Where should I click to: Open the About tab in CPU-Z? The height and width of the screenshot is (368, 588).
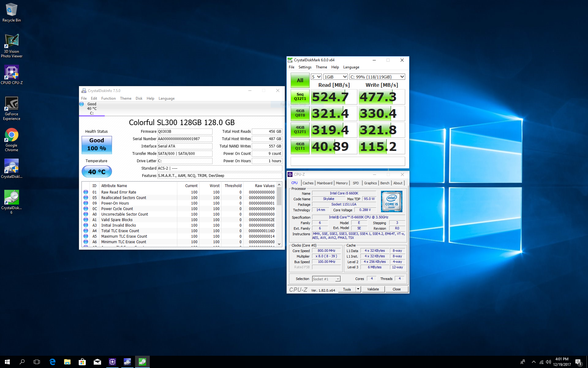398,183
